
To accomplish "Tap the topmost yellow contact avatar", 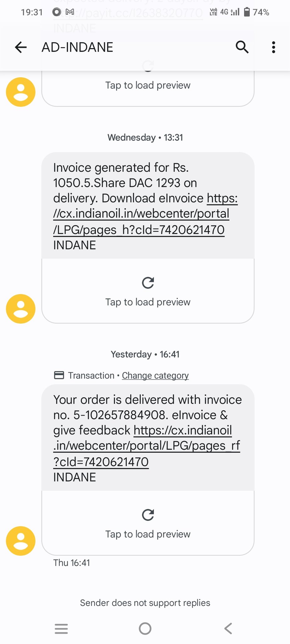I will click(x=21, y=92).
